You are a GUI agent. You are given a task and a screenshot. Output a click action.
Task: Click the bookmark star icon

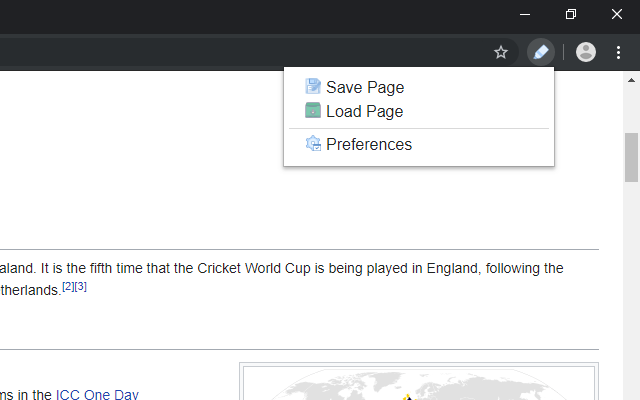[x=501, y=52]
